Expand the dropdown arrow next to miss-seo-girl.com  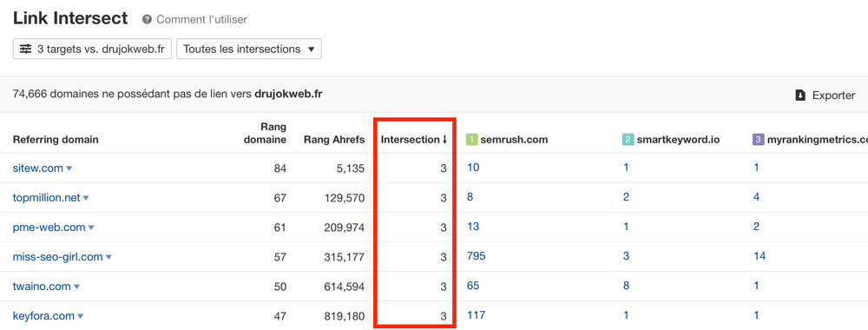coord(109,257)
